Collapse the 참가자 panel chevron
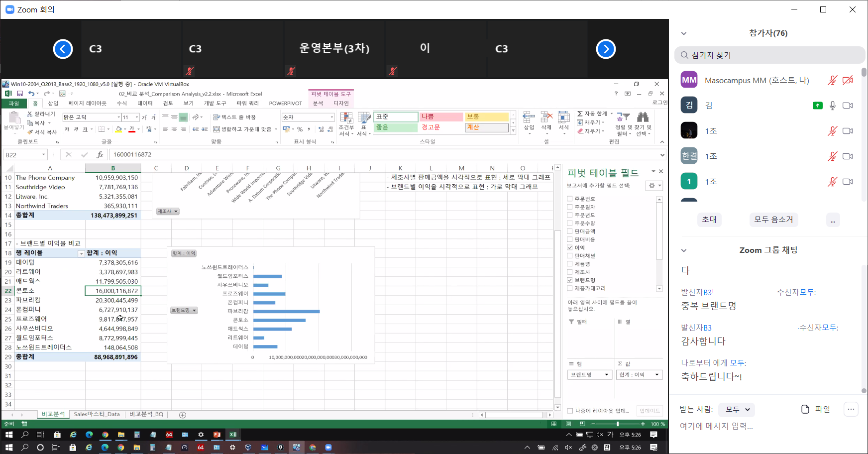This screenshot has height=454, width=868. coord(684,33)
